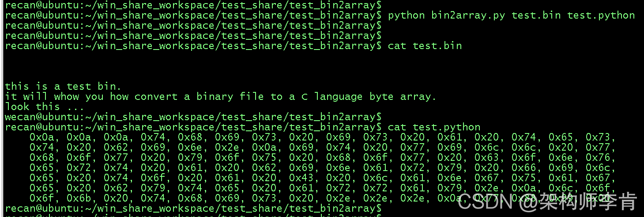Click the "look this ..." output line

(38, 107)
